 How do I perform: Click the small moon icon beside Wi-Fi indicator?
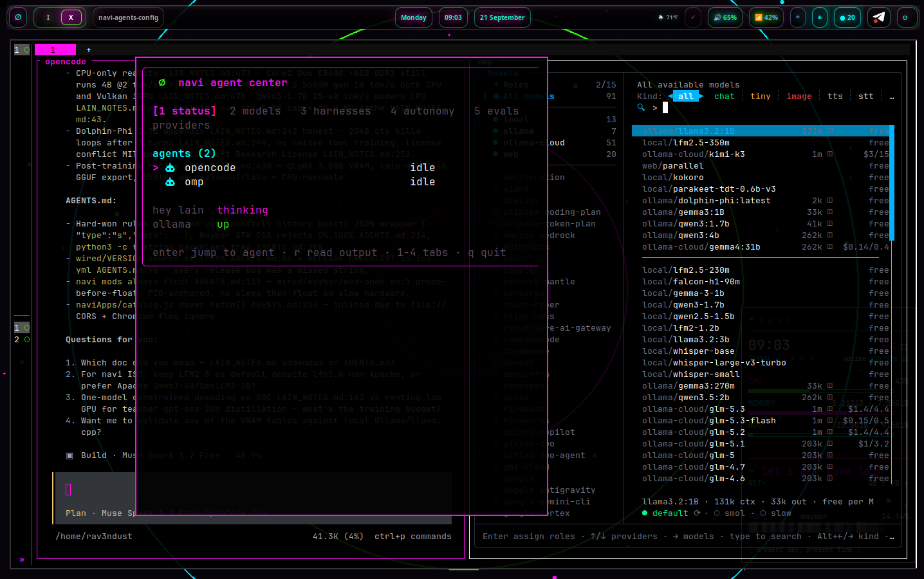click(798, 17)
